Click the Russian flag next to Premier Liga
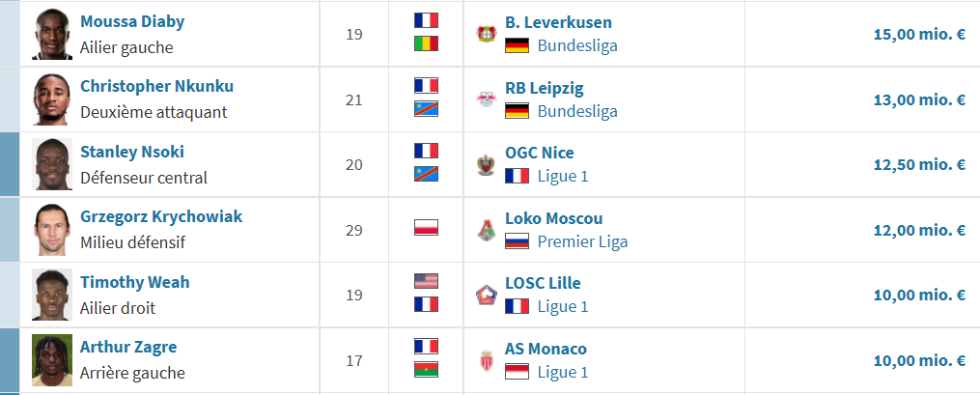This screenshot has height=395, width=980. [517, 241]
